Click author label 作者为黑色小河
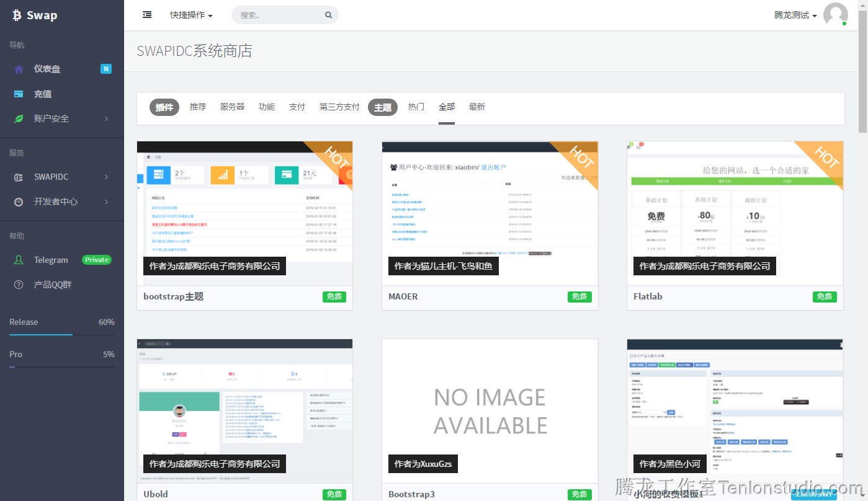 click(669, 464)
